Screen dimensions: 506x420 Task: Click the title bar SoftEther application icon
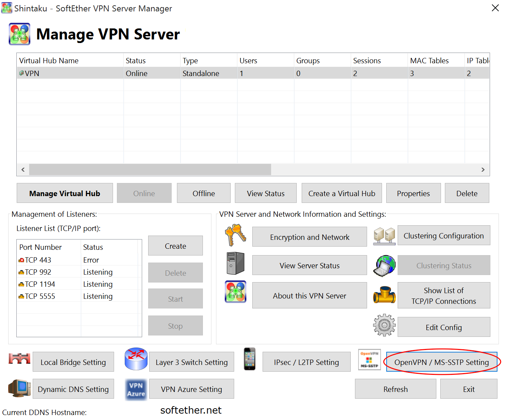click(7, 8)
